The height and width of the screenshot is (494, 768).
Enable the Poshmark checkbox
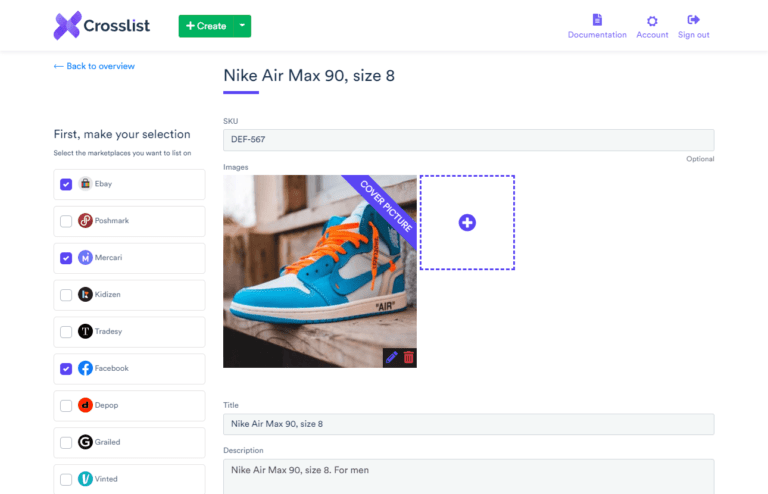pyautogui.click(x=66, y=221)
